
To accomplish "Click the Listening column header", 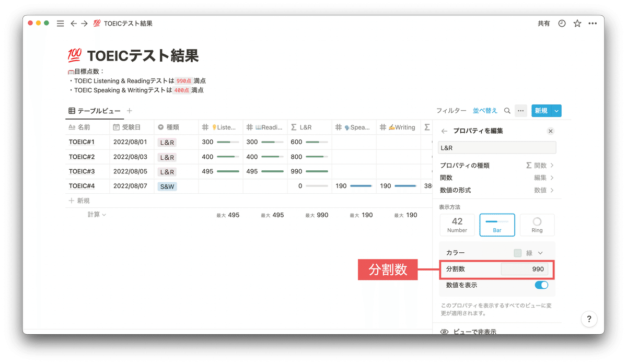I will coord(221,127).
